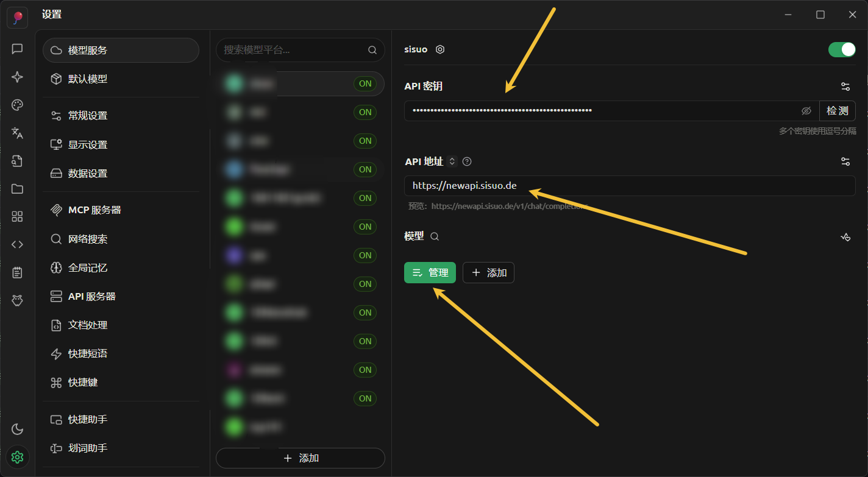Screen dimensions: 868x477
Task: Toggle off the sisuo provider switch
Action: 841,49
